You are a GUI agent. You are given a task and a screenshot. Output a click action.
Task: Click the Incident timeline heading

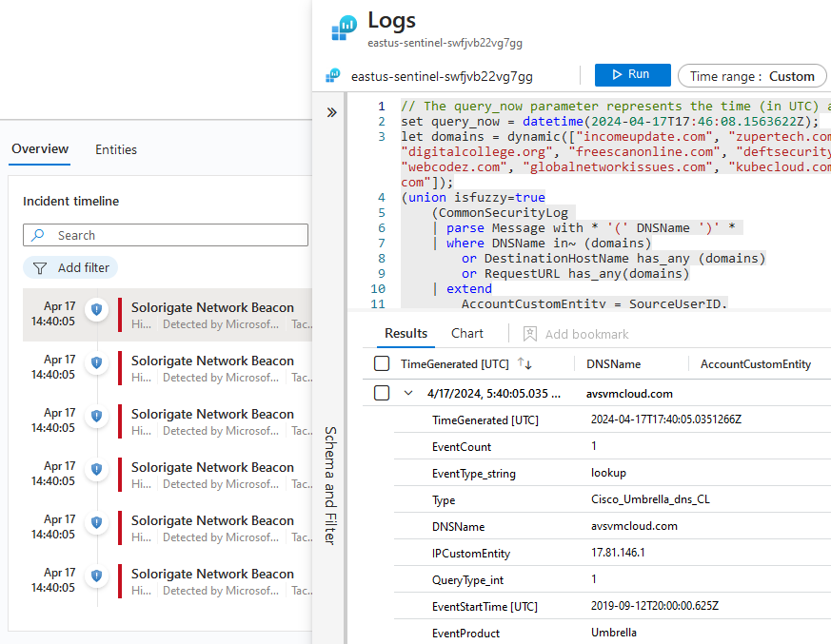pyautogui.click(x=71, y=202)
